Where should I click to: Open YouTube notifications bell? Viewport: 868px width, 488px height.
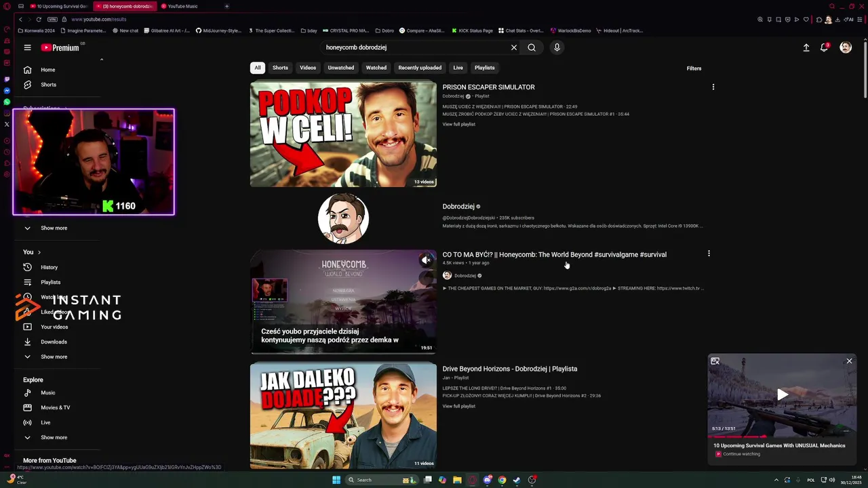click(824, 47)
